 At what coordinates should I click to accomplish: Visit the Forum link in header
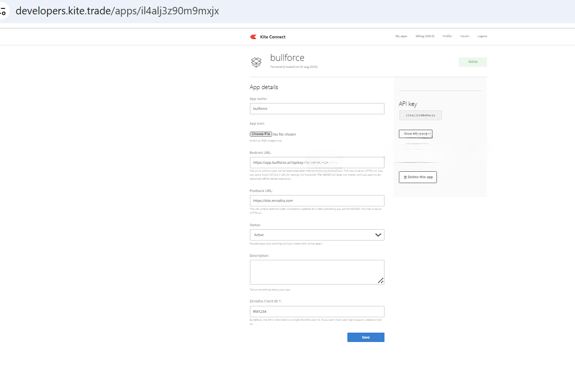(x=465, y=36)
